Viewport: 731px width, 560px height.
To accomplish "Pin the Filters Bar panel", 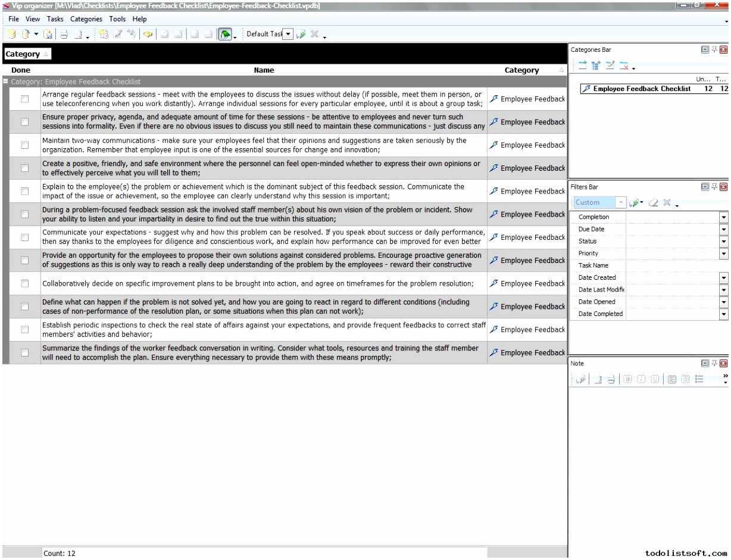I will [714, 186].
